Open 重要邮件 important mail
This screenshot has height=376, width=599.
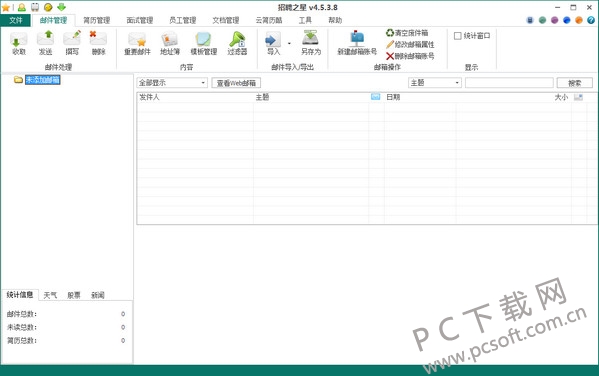[x=137, y=44]
